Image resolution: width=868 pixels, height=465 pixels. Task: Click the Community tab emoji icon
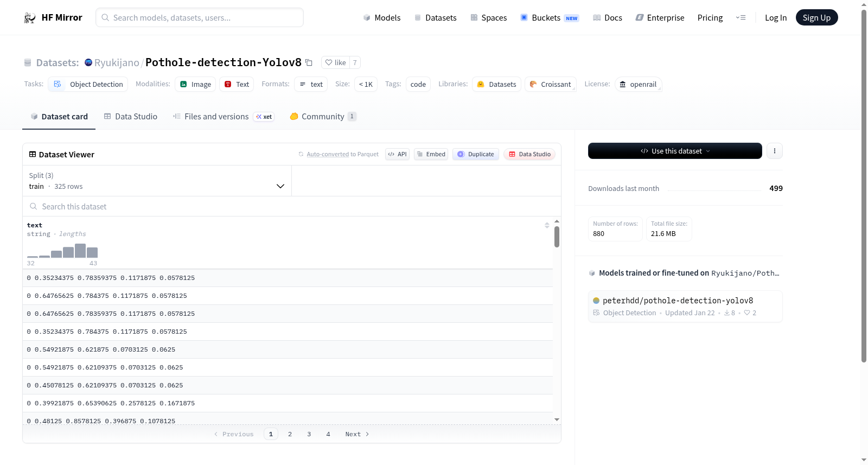click(x=294, y=116)
